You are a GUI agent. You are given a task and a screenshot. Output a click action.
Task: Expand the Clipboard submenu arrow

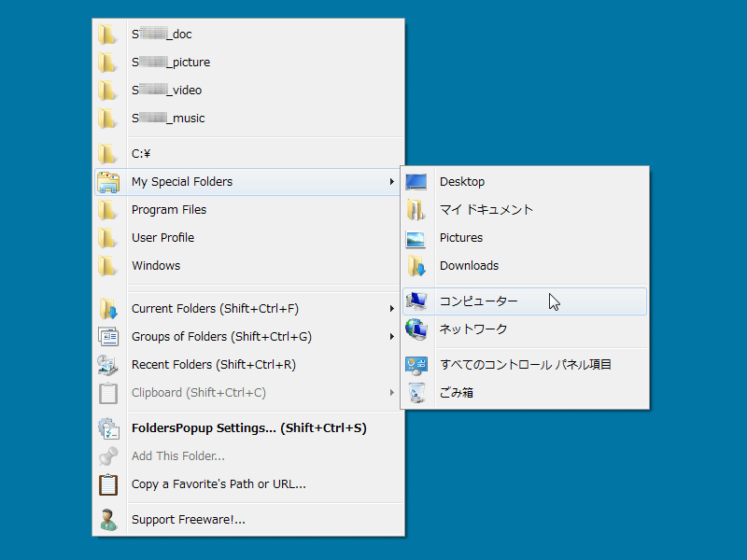(391, 393)
